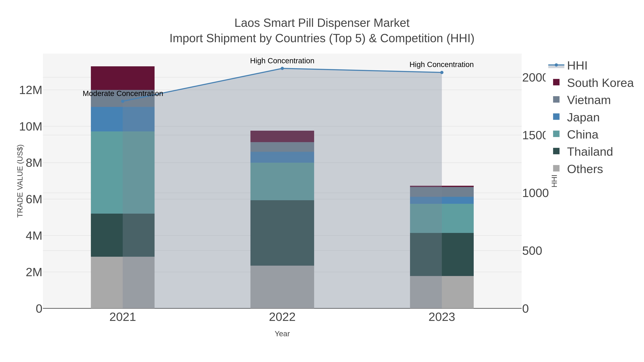Click the 2021 HHI data point marker
Screen dimensions: 644x362
[x=123, y=101]
